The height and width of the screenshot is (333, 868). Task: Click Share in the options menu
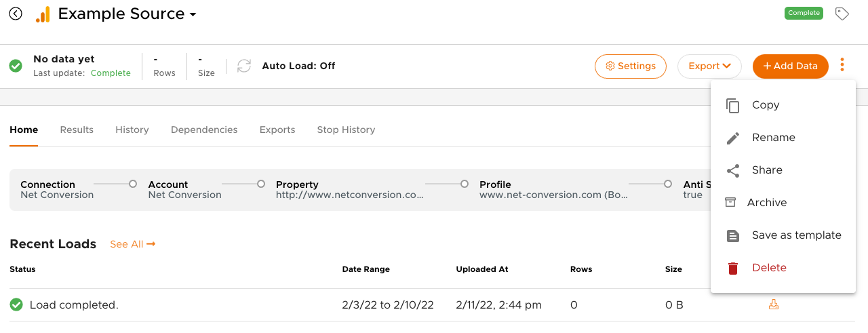[x=767, y=170]
